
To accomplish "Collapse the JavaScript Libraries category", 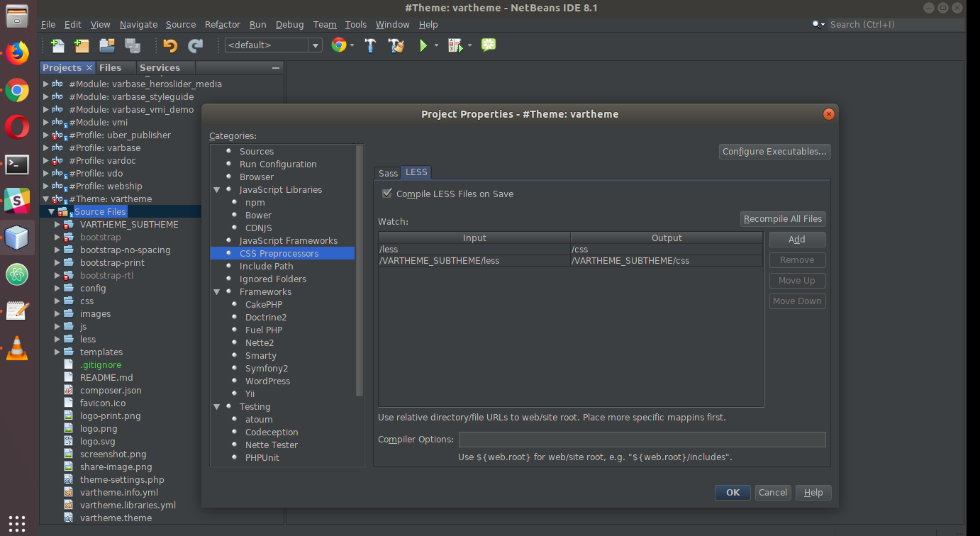I will (216, 189).
